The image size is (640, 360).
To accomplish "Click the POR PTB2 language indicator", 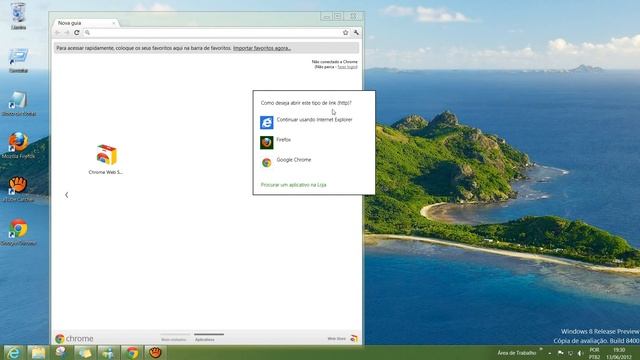I will pos(594,353).
